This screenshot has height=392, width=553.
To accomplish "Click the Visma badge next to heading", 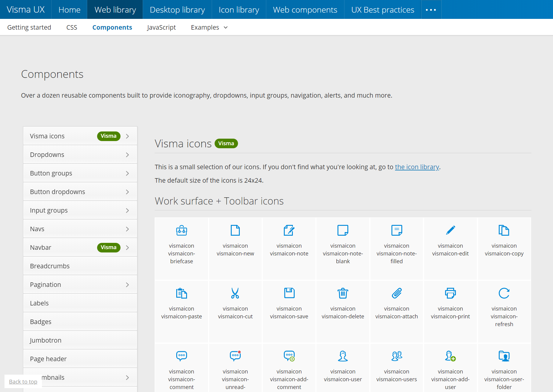I will (226, 143).
